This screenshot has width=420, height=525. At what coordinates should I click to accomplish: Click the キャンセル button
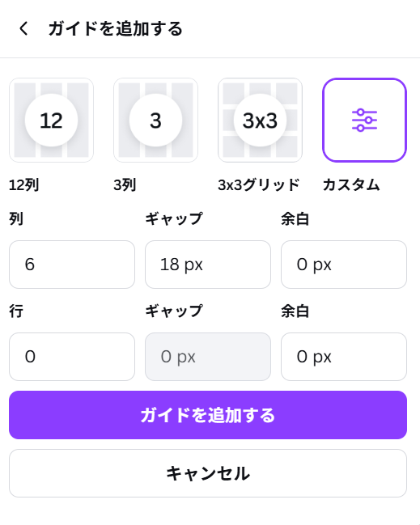tap(208, 473)
